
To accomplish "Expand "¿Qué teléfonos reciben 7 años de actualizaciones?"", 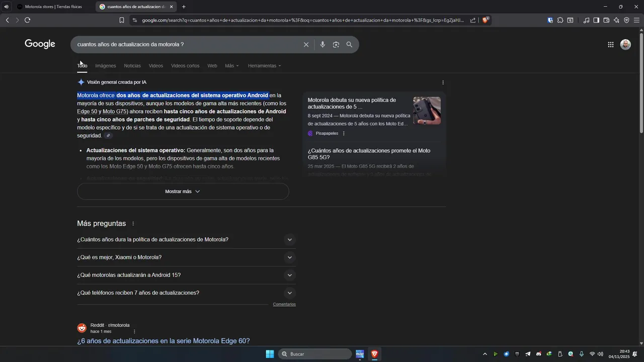I will [x=186, y=293].
